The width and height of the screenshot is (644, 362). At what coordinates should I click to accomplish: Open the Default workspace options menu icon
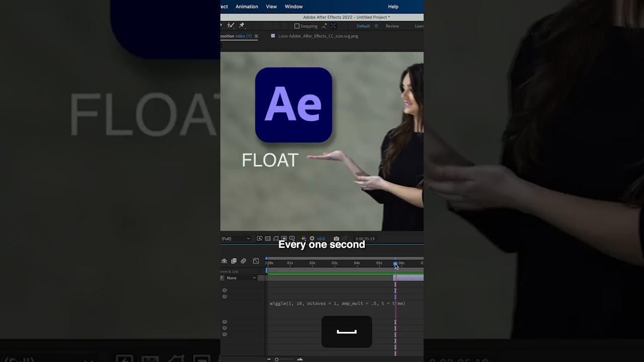pyautogui.click(x=376, y=26)
